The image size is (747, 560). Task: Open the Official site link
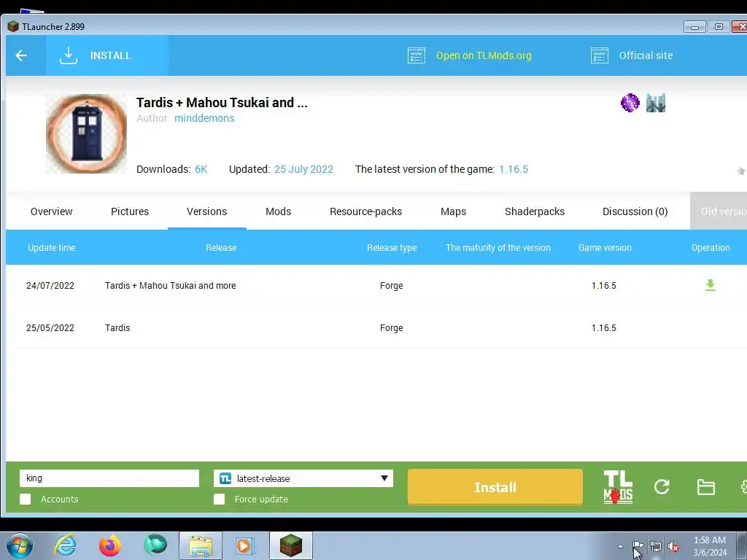click(x=632, y=55)
